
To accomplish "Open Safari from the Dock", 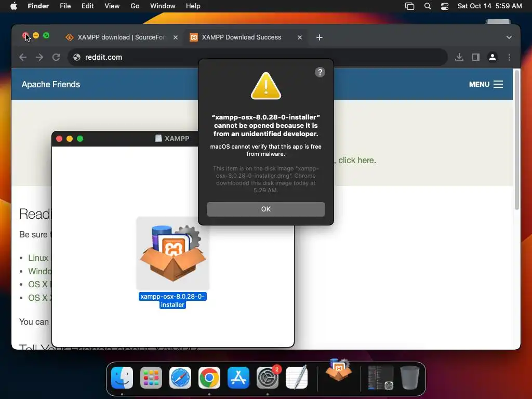I will click(180, 378).
